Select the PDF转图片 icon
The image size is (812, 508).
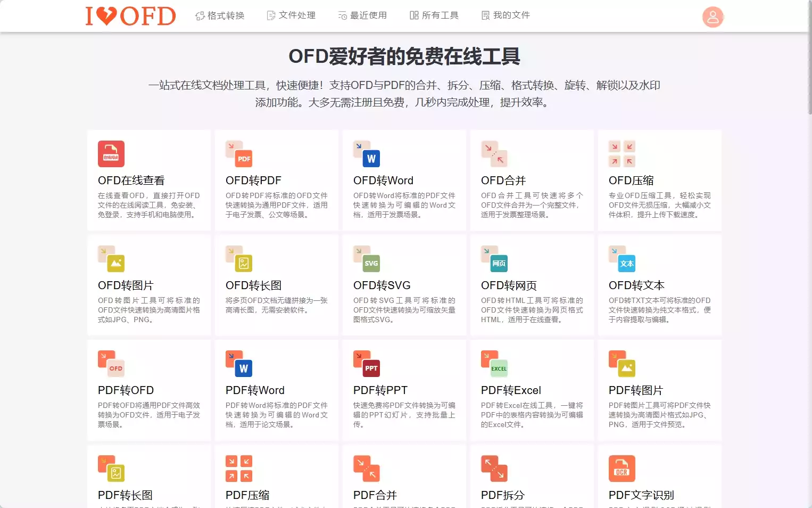click(x=622, y=364)
